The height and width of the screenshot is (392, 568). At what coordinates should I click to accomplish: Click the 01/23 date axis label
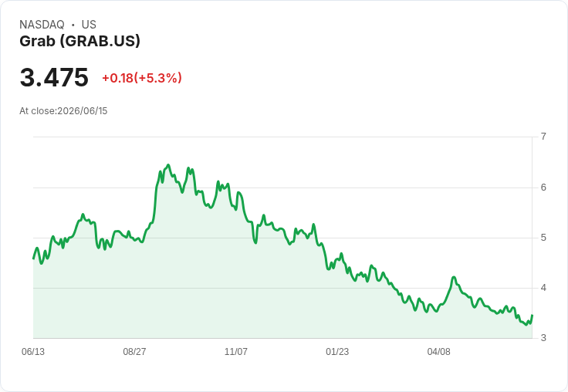(337, 352)
